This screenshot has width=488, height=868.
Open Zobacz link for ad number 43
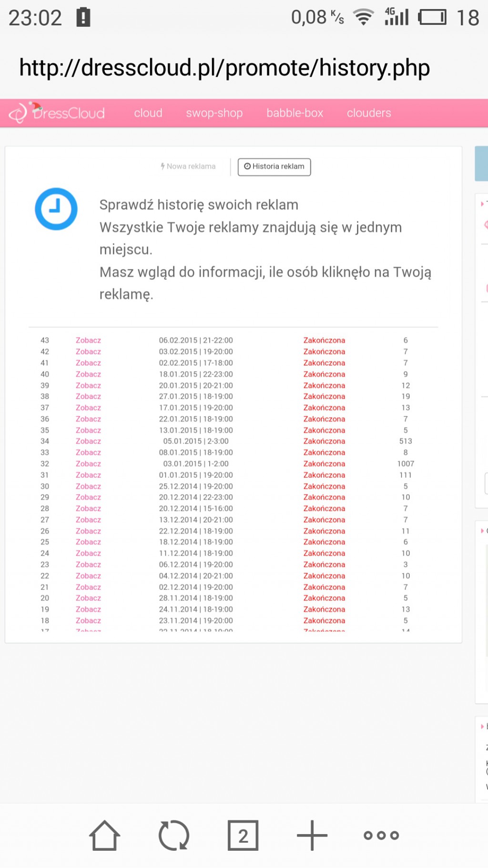tap(88, 340)
